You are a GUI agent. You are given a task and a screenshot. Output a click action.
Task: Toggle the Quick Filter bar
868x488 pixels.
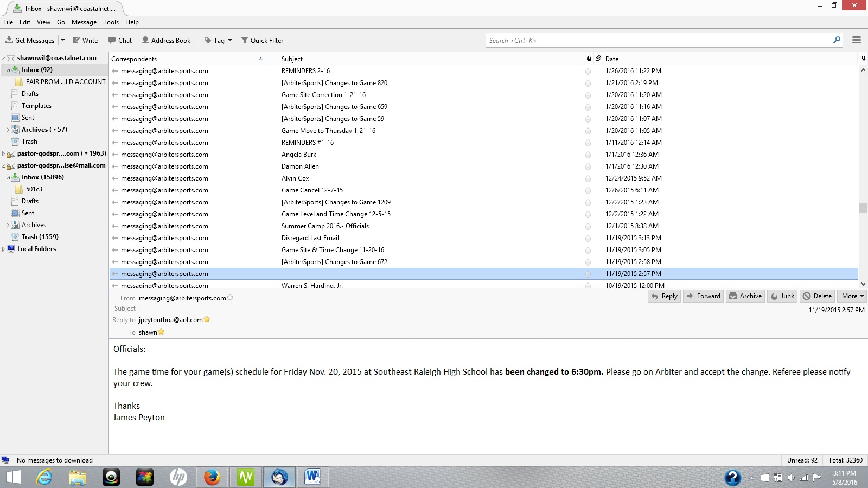[x=262, y=41]
